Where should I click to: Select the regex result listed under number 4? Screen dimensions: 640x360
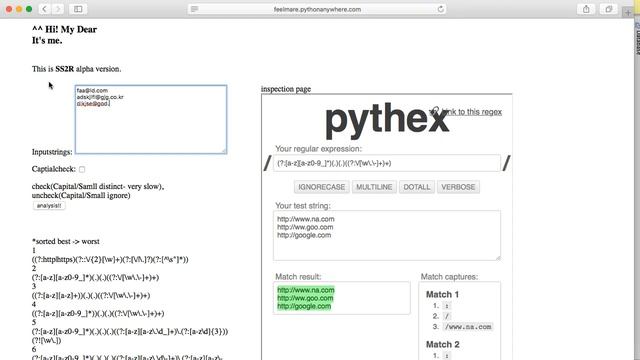click(98, 313)
